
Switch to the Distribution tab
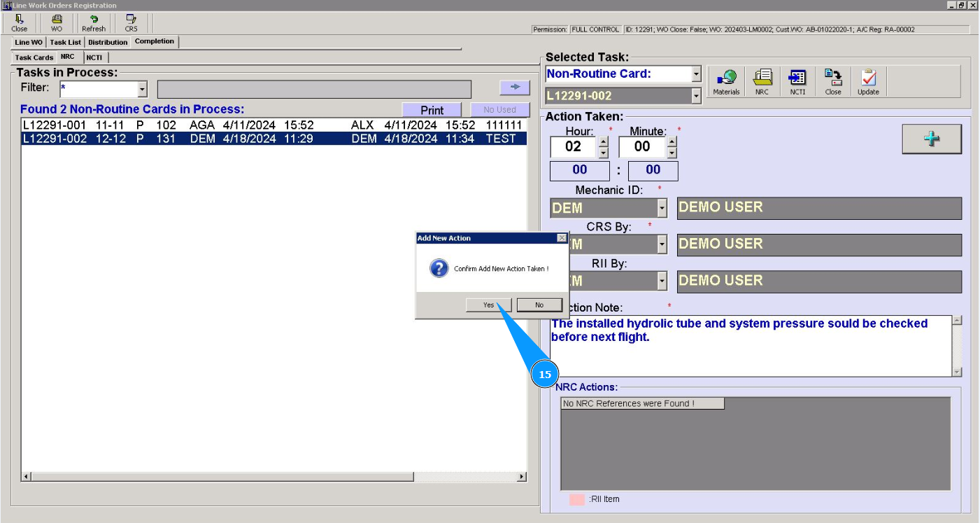[x=108, y=43]
